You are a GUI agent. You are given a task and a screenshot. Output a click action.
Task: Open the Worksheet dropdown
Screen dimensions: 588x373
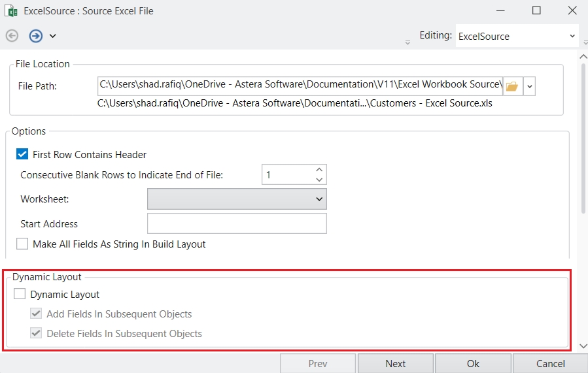[x=237, y=199]
